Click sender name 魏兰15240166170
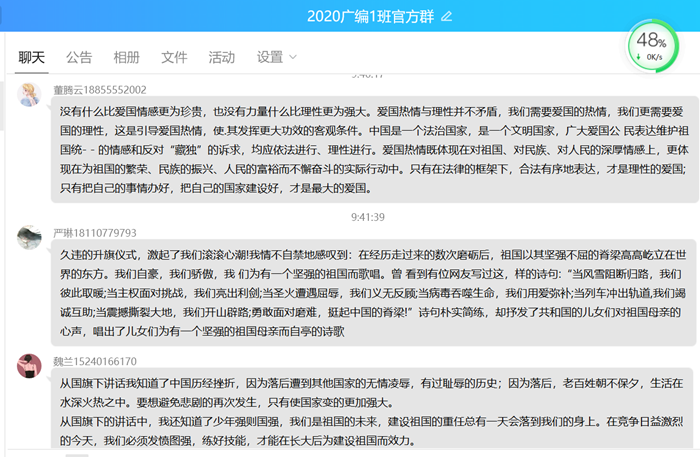 95,361
